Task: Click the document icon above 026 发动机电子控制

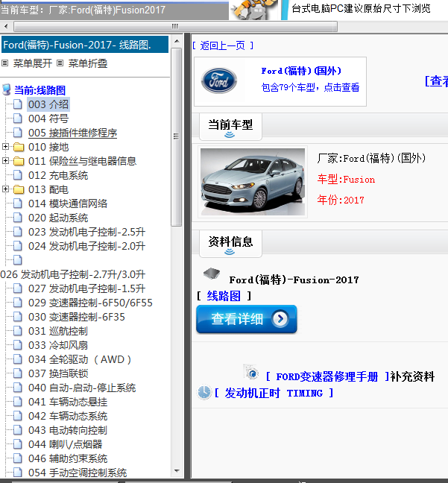Action: [18, 260]
